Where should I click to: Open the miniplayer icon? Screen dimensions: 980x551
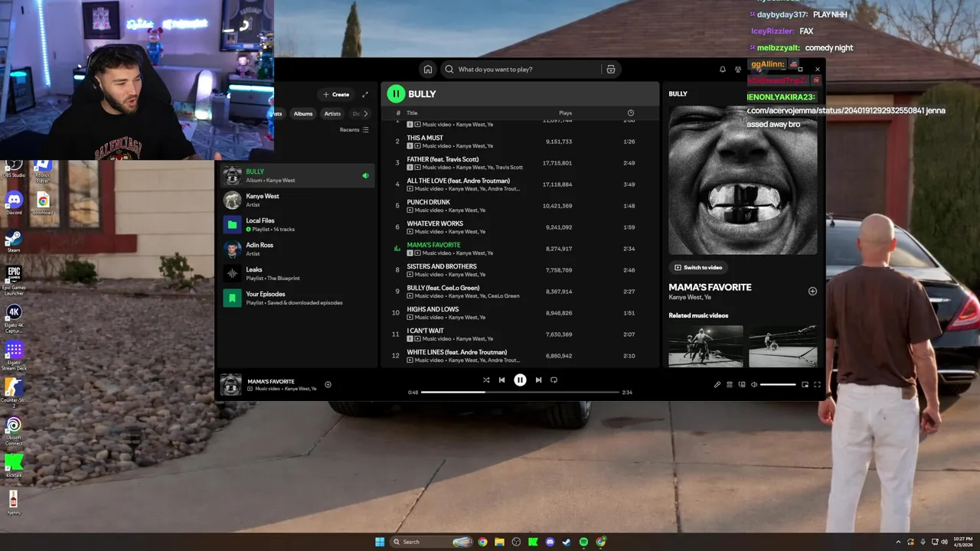(805, 384)
